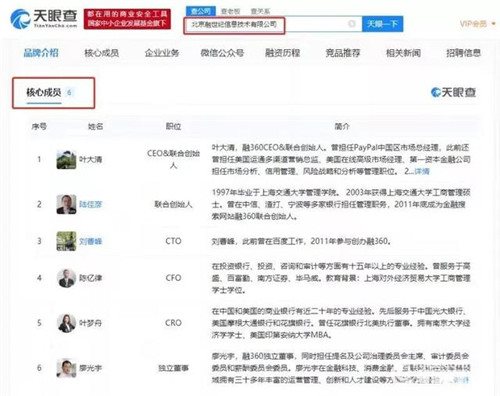Open the 融资历程 navigation tab
The image size is (500, 396).
pyautogui.click(x=282, y=53)
